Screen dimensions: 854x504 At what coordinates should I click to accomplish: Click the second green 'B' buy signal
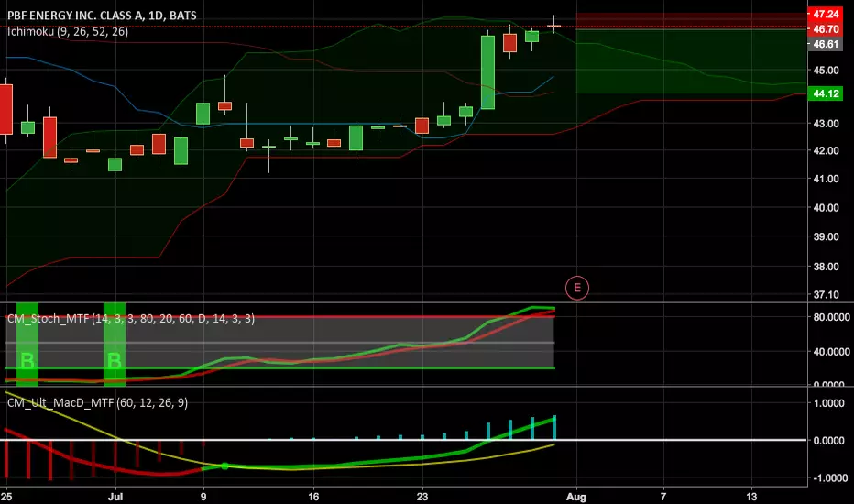coord(115,361)
